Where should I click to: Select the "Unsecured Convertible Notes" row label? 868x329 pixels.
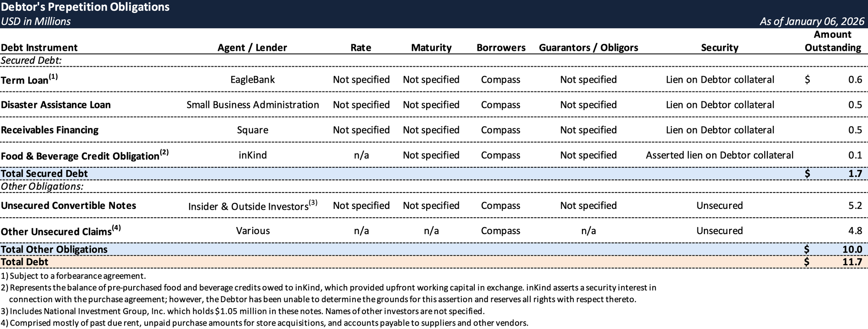click(69, 205)
